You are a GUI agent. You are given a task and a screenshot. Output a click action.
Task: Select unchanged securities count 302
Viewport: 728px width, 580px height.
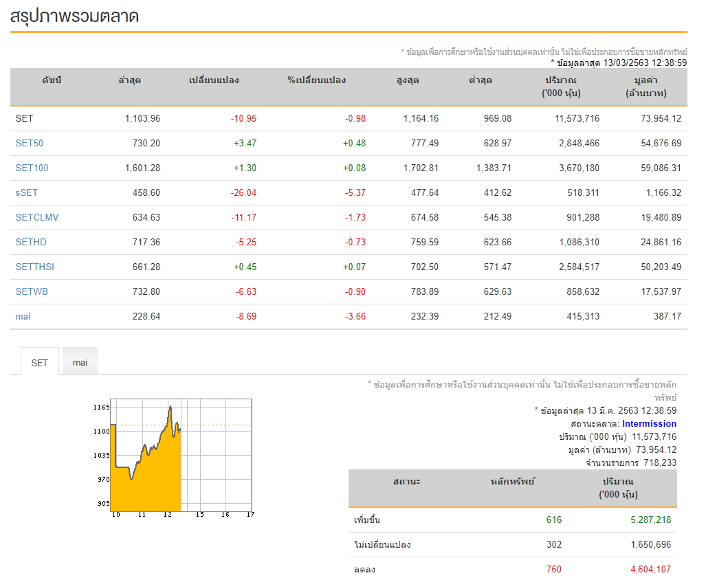pyautogui.click(x=554, y=544)
